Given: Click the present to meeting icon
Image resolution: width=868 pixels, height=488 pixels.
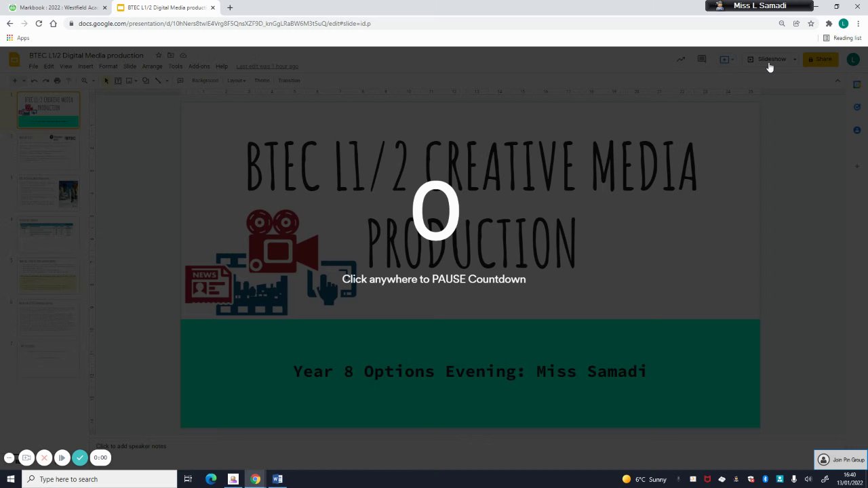Looking at the screenshot, I should [724, 59].
